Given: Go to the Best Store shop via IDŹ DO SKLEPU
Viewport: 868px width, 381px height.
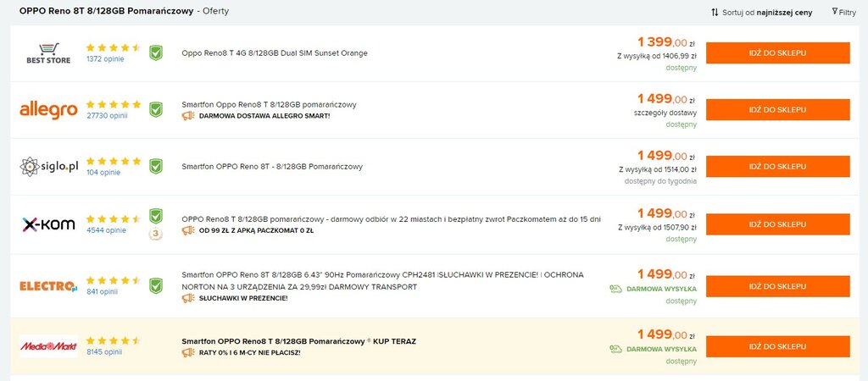Looking at the screenshot, I should click(x=778, y=53).
